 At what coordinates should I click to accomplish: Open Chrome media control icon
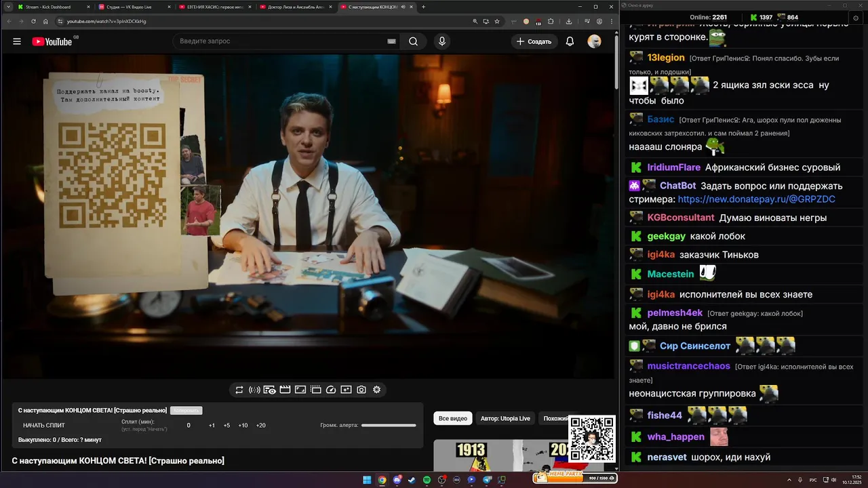pyautogui.click(x=587, y=21)
